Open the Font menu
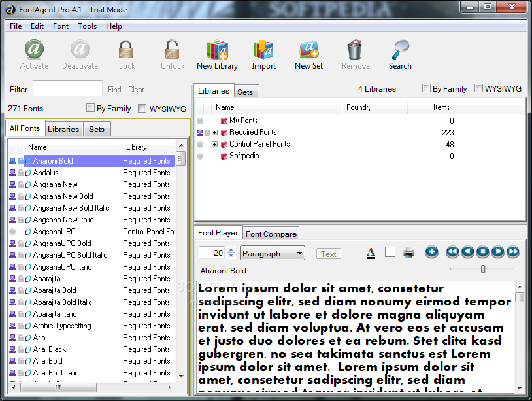Viewport: 532px width, 401px height. 61,26
